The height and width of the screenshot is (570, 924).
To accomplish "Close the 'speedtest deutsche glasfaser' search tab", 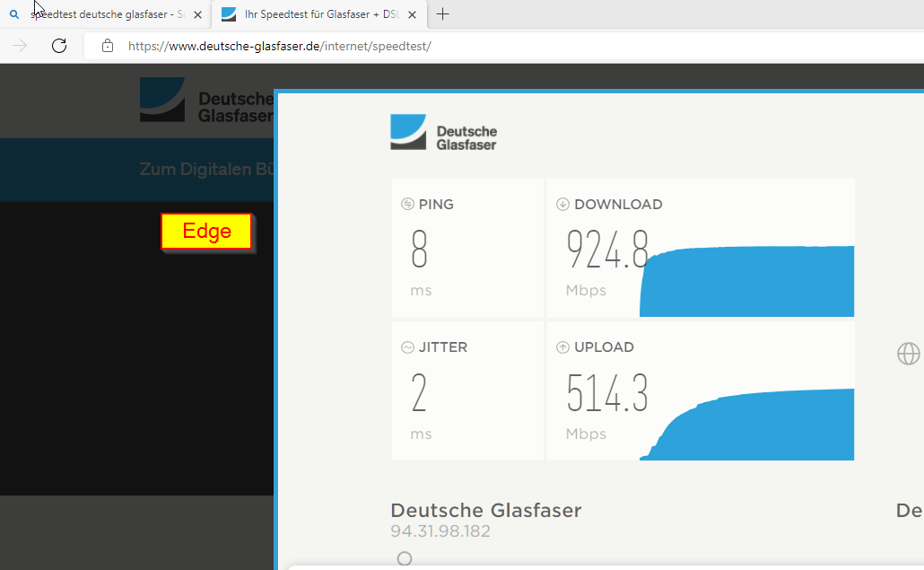I will click(198, 14).
